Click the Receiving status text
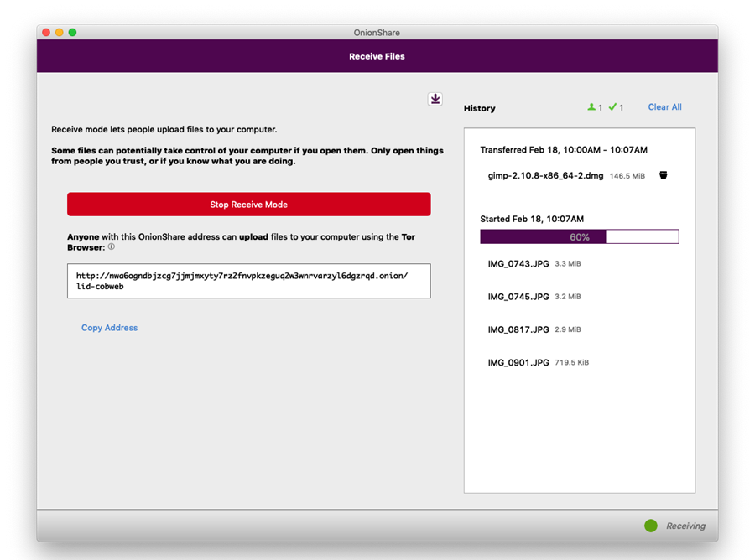Image resolution: width=755 pixels, height=560 pixels. (x=685, y=526)
